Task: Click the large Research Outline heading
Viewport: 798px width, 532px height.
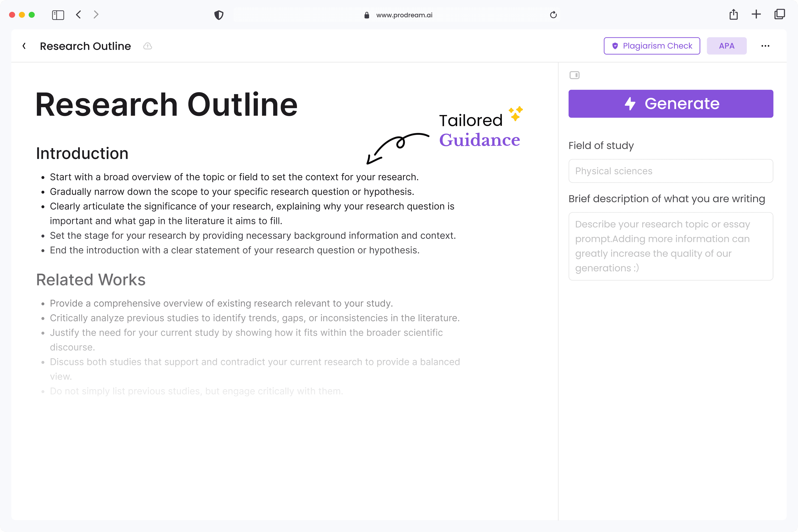Action: click(166, 105)
